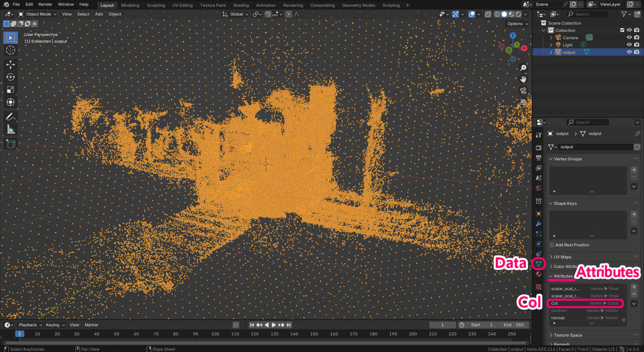Activate the Annotate pencil tool
644x352 pixels.
pyautogui.click(x=10, y=116)
